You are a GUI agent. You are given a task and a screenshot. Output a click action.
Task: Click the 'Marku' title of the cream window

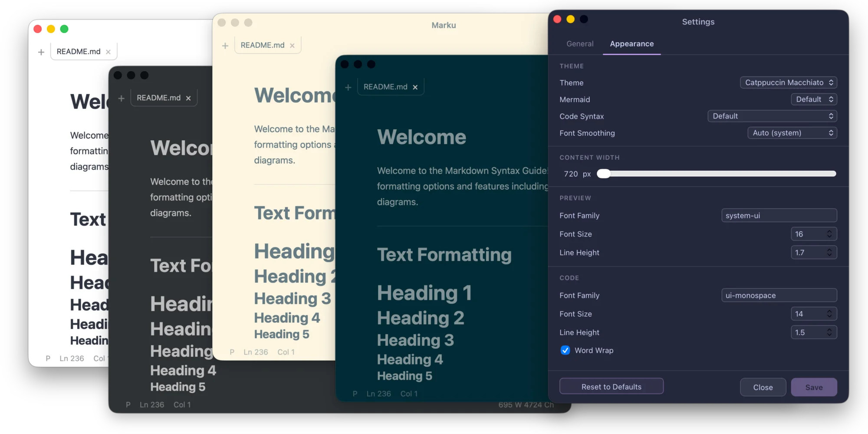coord(444,25)
